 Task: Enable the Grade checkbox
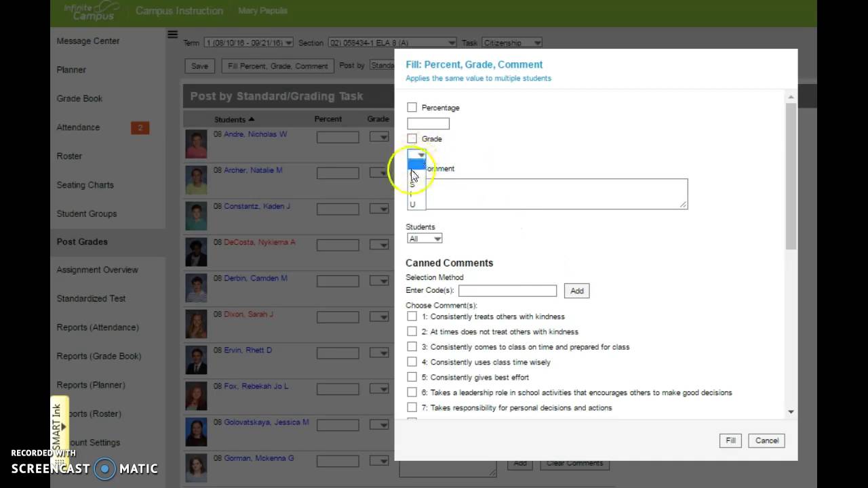tap(412, 138)
